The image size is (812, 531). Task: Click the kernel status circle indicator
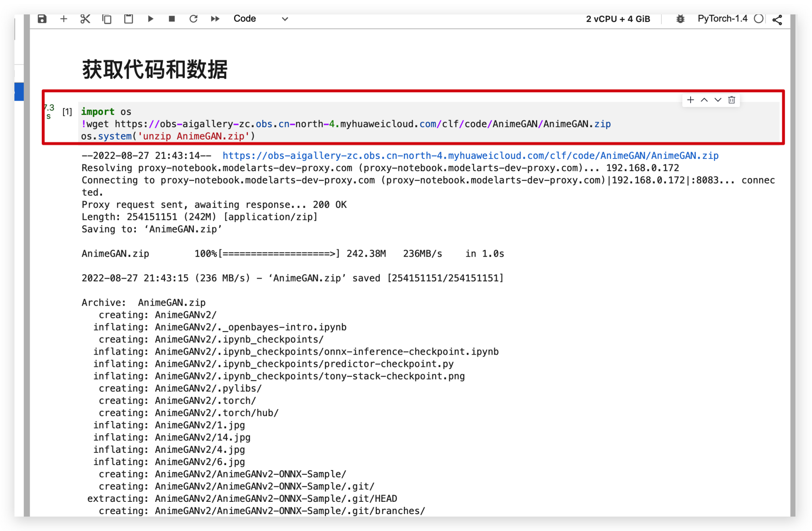coord(759,19)
